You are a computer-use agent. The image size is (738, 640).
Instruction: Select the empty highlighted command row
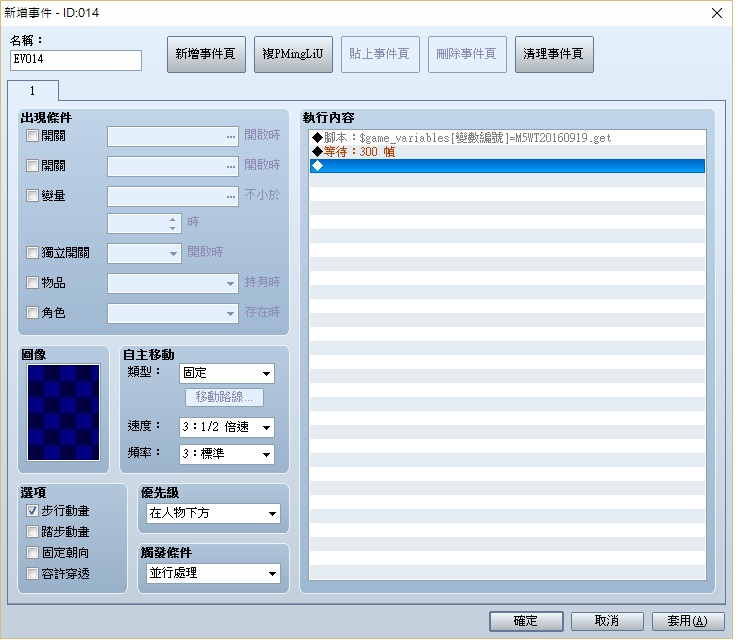tap(507, 166)
